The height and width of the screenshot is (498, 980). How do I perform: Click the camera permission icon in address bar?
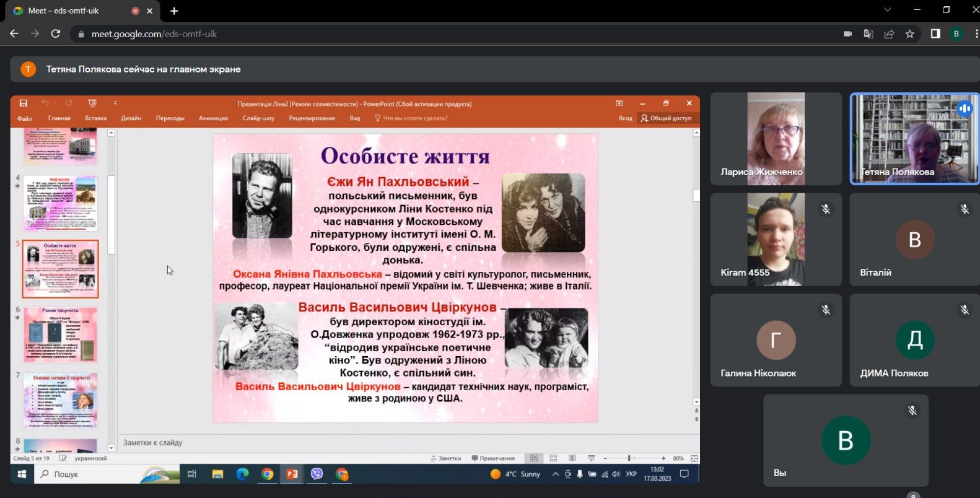[x=847, y=34]
